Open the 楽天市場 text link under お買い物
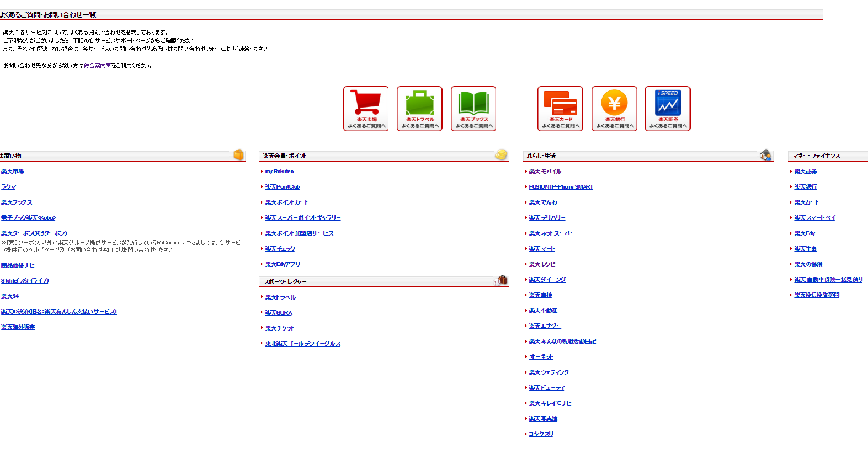The image size is (868, 453). coord(12,172)
